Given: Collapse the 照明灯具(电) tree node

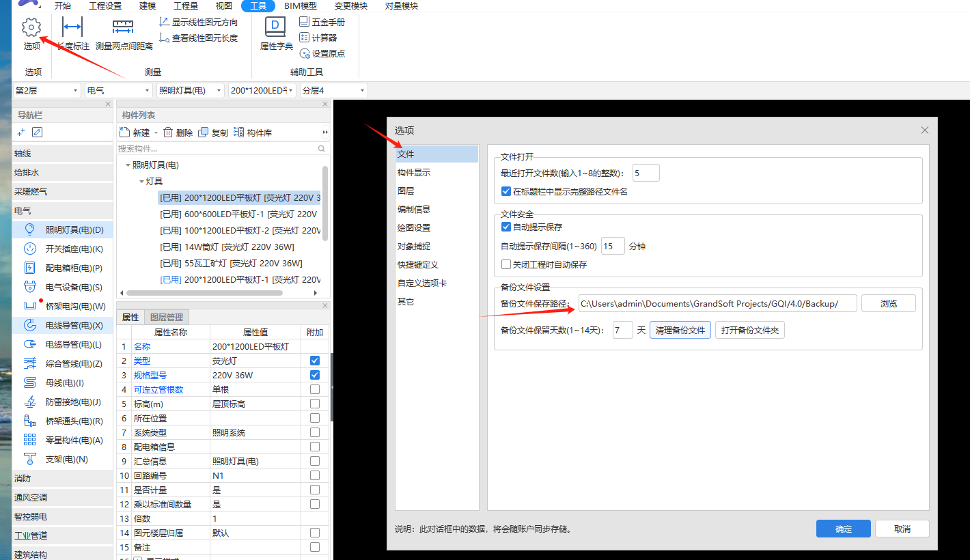Looking at the screenshot, I should point(128,165).
